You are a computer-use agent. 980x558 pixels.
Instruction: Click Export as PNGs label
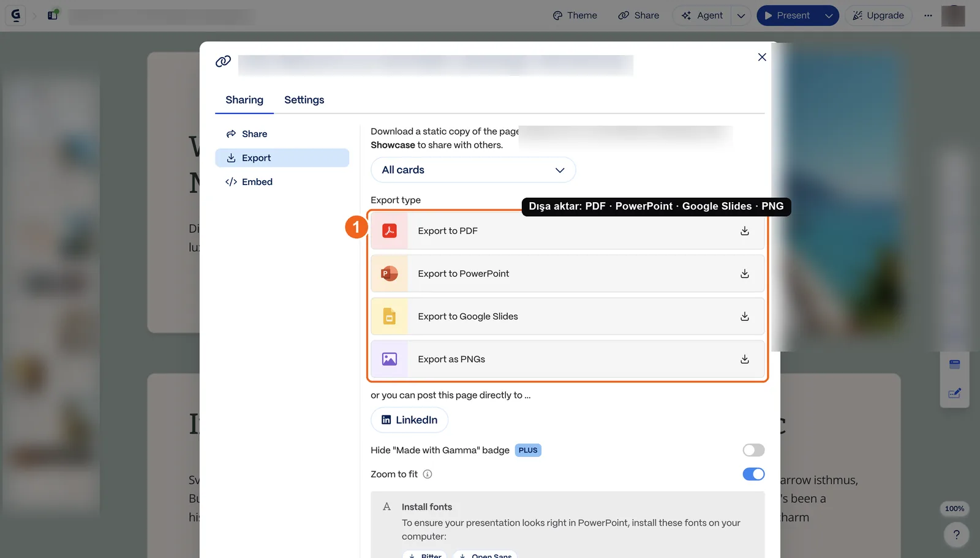[x=451, y=360]
